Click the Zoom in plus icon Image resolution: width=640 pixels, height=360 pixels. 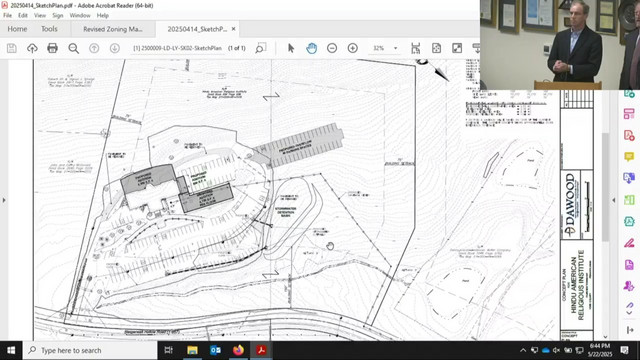pyautogui.click(x=353, y=48)
